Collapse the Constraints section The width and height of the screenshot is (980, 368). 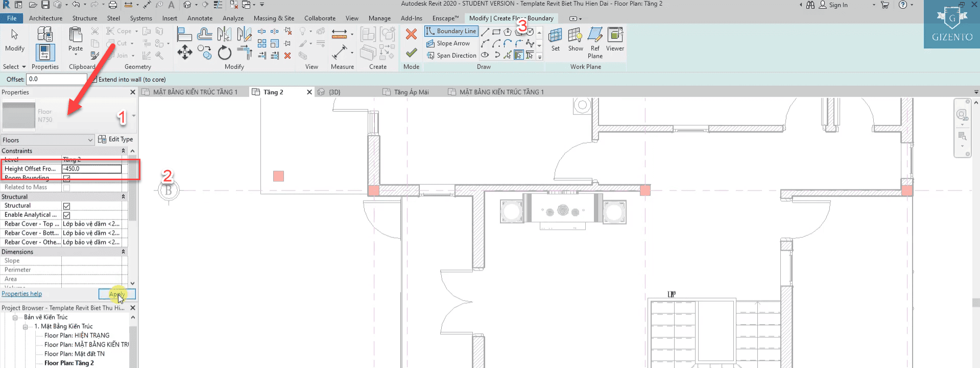point(123,151)
